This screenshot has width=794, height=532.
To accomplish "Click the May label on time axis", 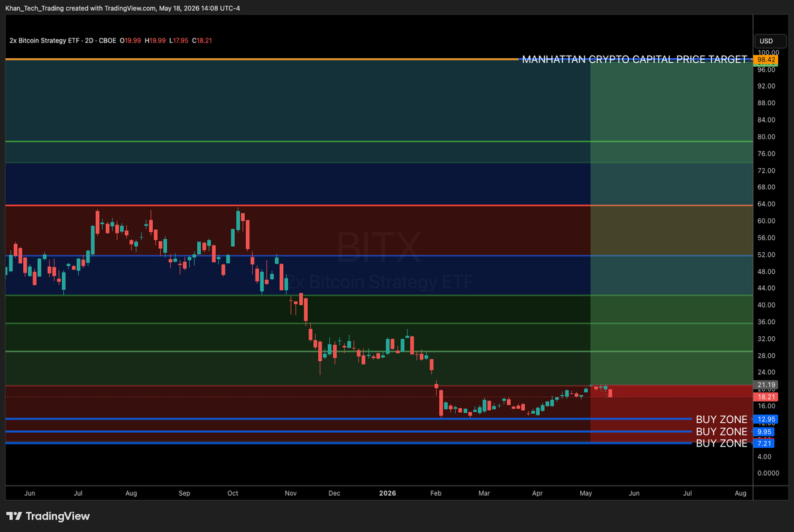I will pyautogui.click(x=586, y=494).
